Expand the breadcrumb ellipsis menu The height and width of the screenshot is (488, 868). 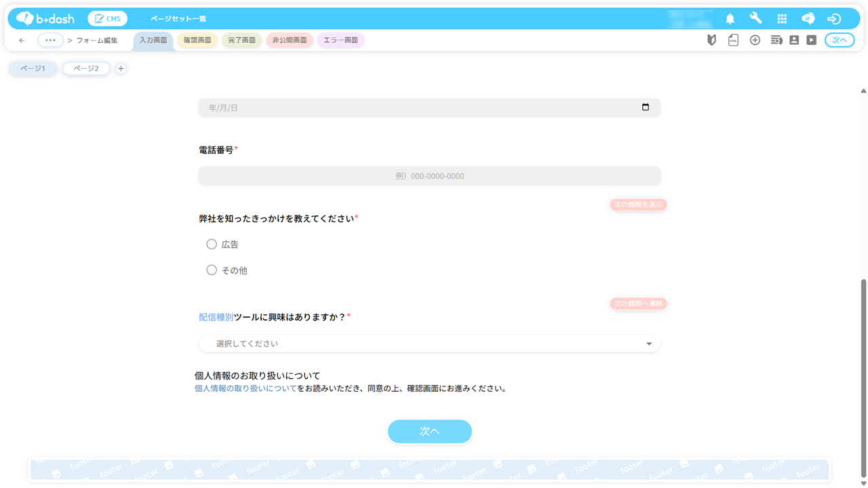point(50,41)
